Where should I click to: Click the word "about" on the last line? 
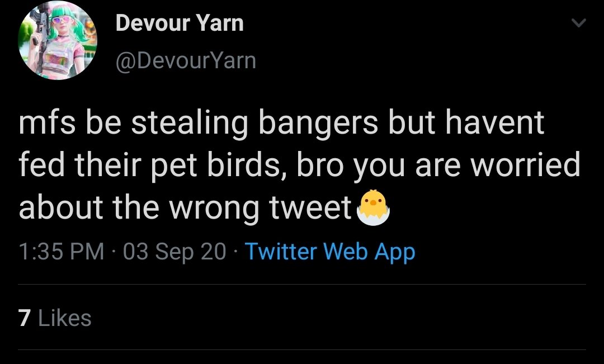coord(60,207)
